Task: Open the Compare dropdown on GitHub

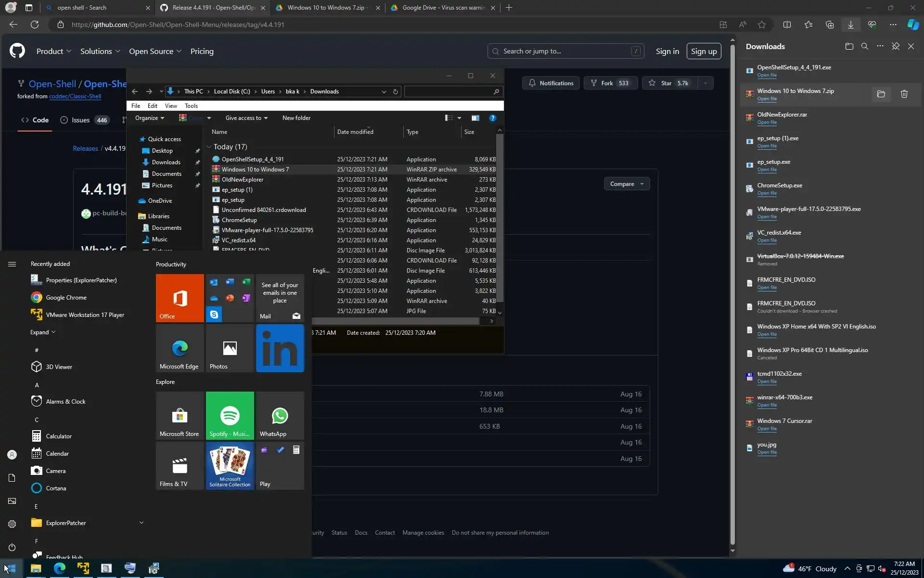Action: click(626, 184)
